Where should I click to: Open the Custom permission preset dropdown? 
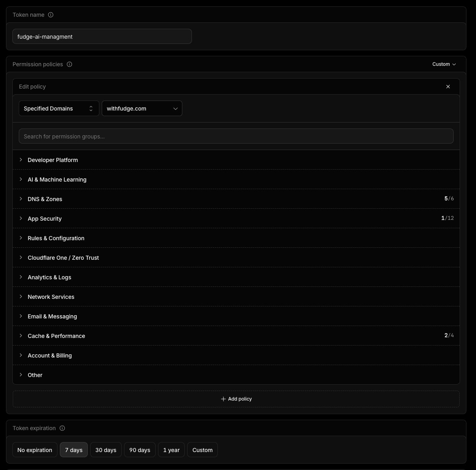(x=444, y=64)
